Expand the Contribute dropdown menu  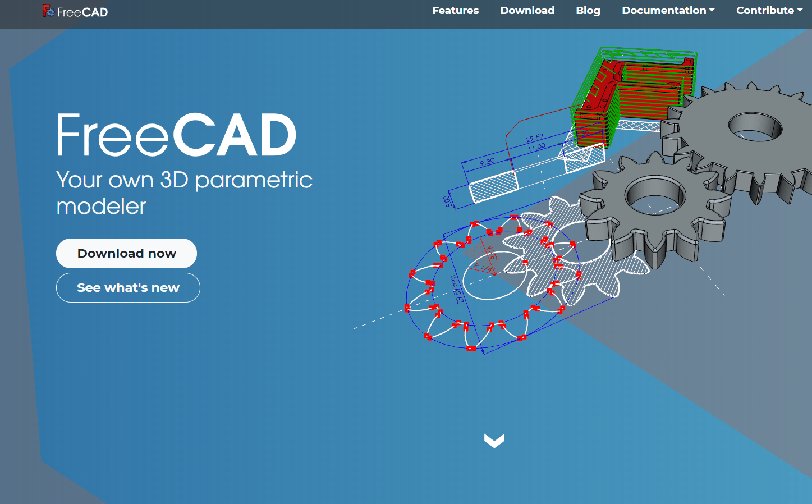point(769,11)
